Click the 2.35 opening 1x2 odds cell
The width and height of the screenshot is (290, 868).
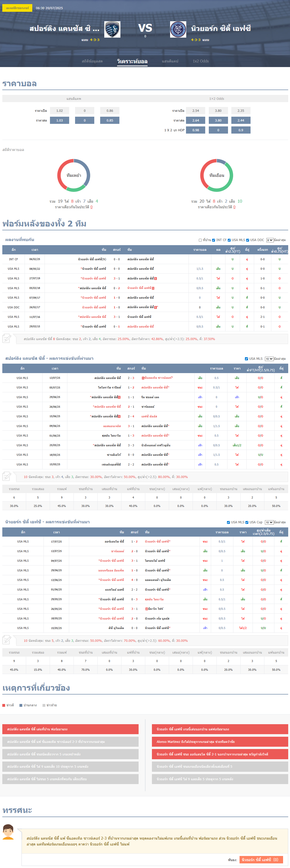tap(241, 111)
